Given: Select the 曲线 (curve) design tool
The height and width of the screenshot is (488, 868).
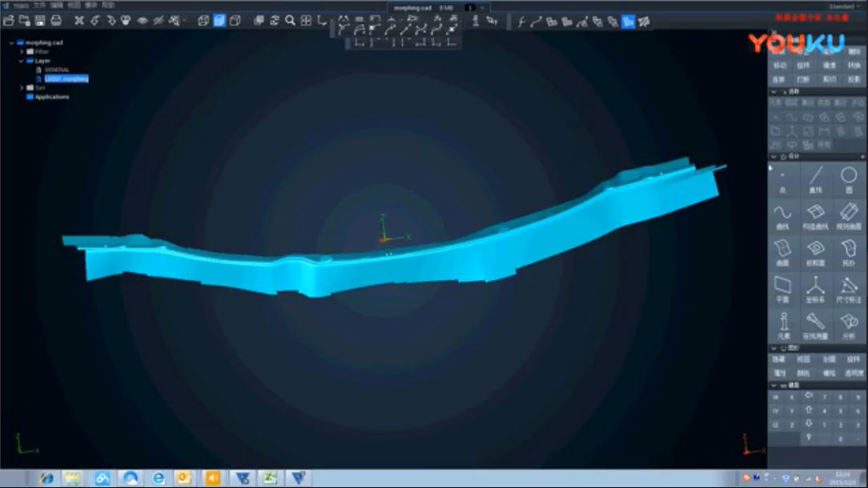Looking at the screenshot, I should pyautogui.click(x=783, y=217).
